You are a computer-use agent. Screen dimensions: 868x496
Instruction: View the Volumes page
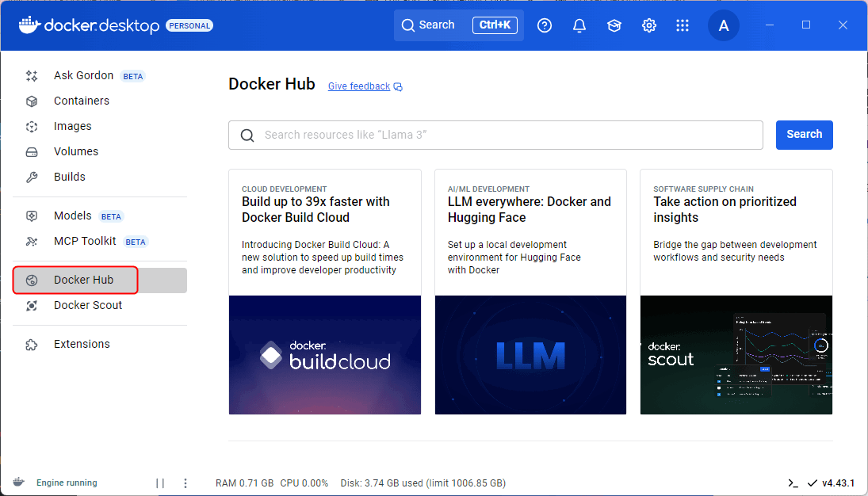(76, 151)
